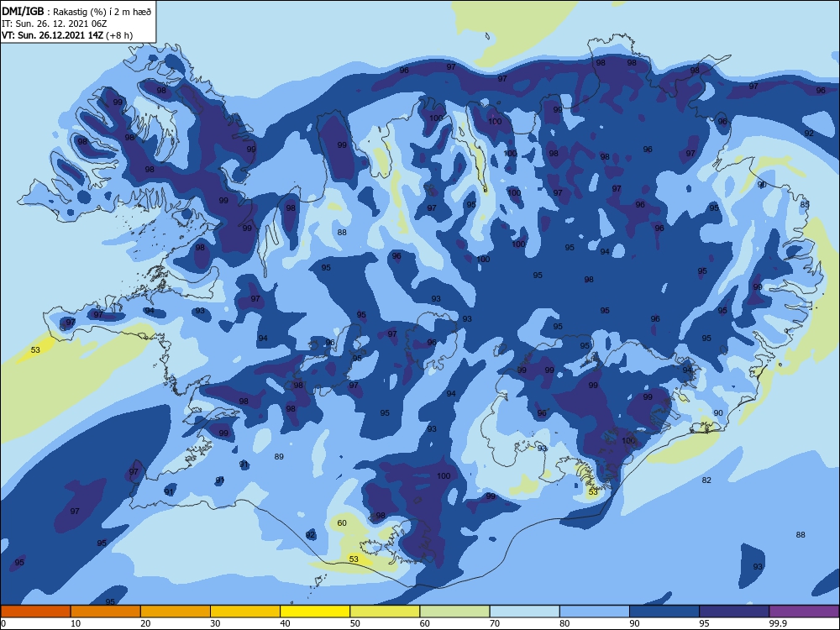
Task: Select the '50' legend tick label
Action: 354,623
